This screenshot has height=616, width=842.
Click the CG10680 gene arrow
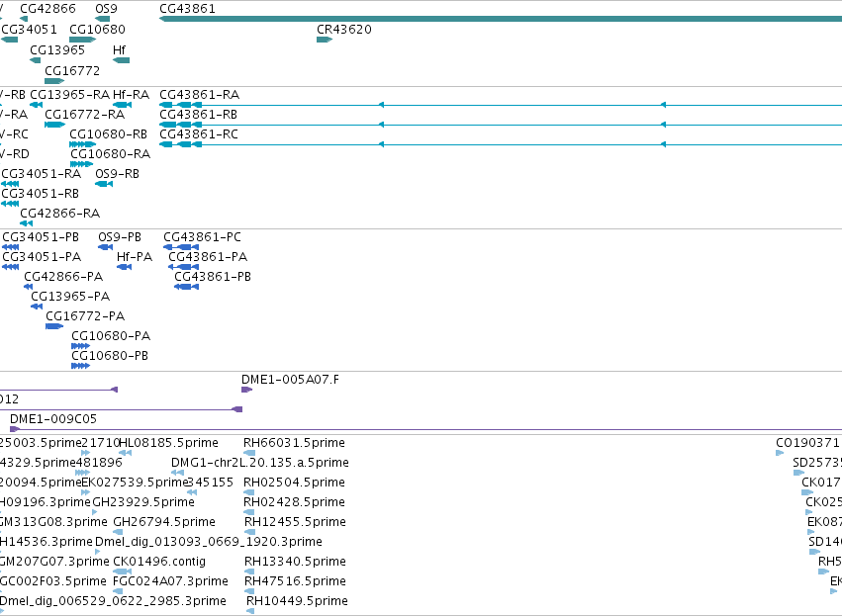pyautogui.click(x=83, y=40)
